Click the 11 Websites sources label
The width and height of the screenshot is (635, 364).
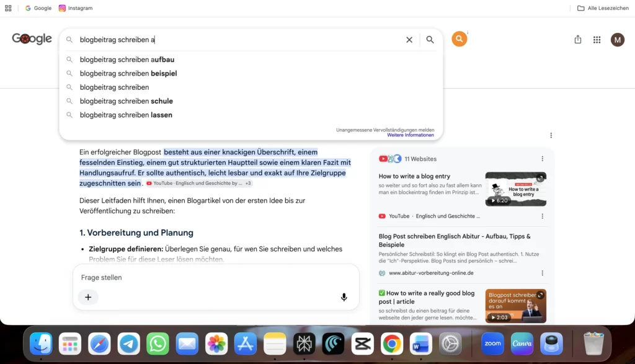(x=420, y=159)
